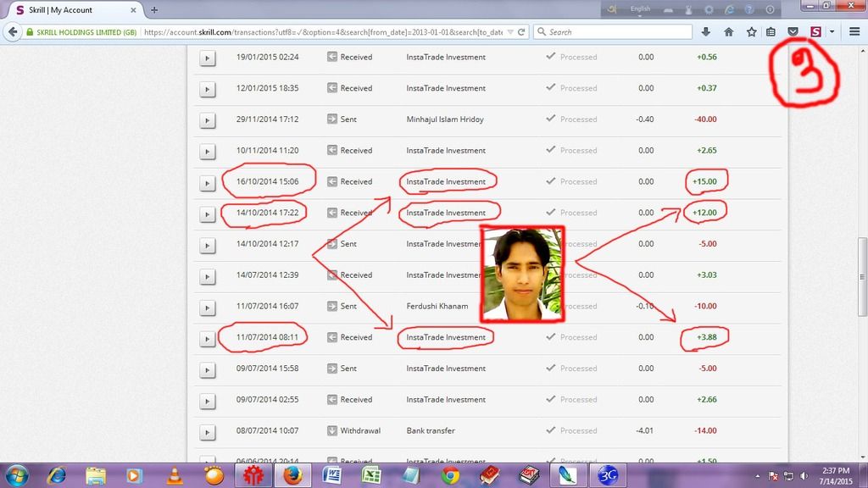
Task: Save the page to Pocket
Action: (793, 32)
